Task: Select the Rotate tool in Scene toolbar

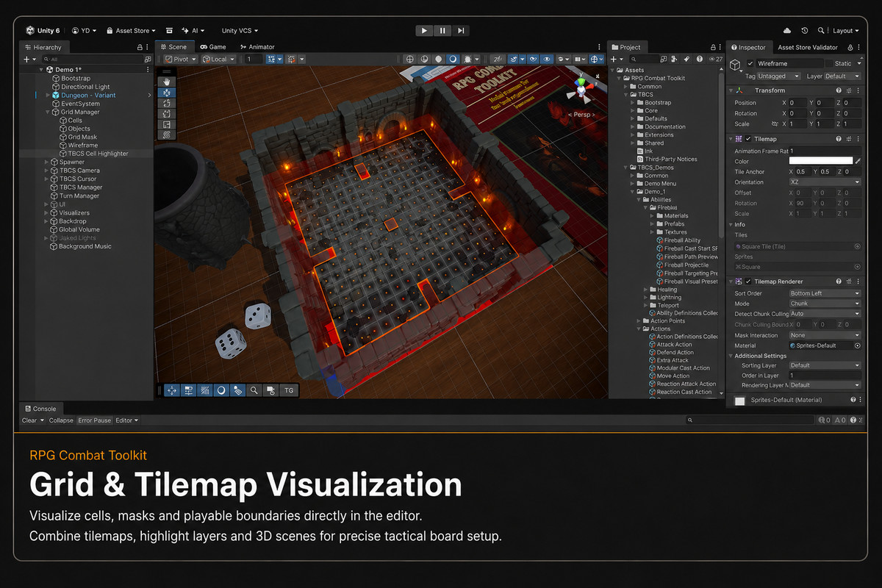Action: 167,103
